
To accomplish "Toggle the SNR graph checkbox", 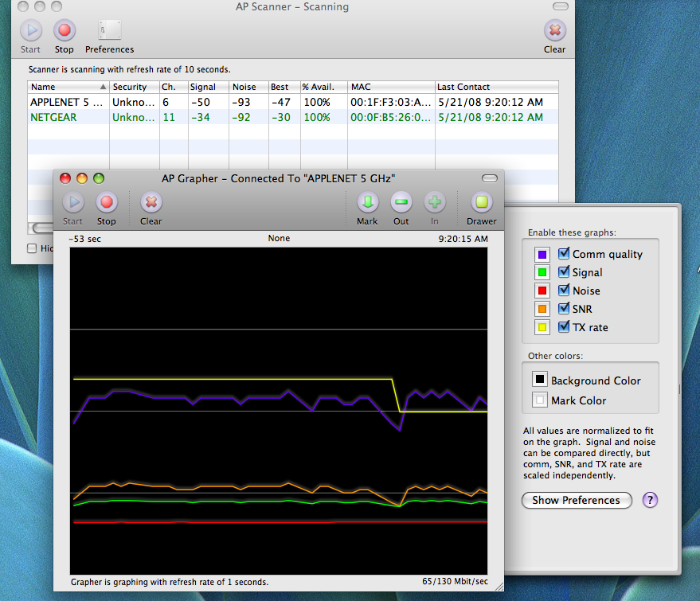I will [x=564, y=309].
